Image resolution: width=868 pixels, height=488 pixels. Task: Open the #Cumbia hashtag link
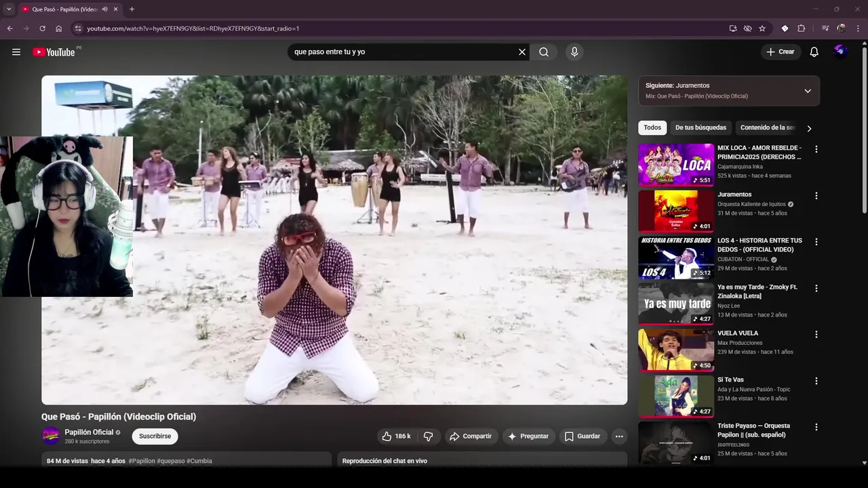click(199, 461)
